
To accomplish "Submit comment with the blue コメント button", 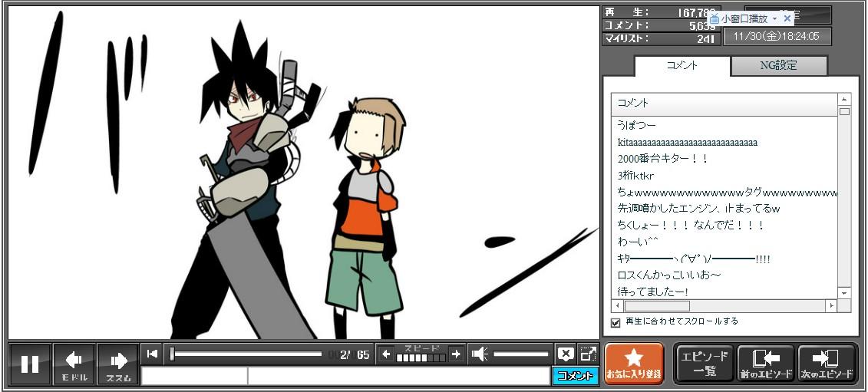I will click(575, 376).
